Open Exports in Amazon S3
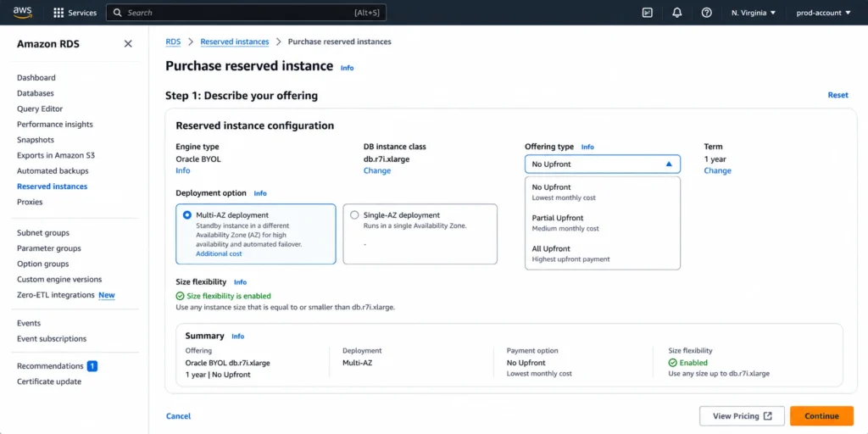 [x=56, y=156]
